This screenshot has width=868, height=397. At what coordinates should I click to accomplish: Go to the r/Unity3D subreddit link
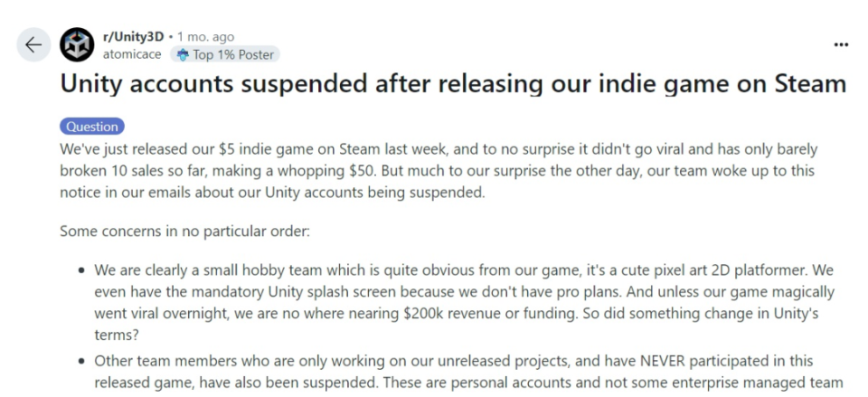click(133, 37)
